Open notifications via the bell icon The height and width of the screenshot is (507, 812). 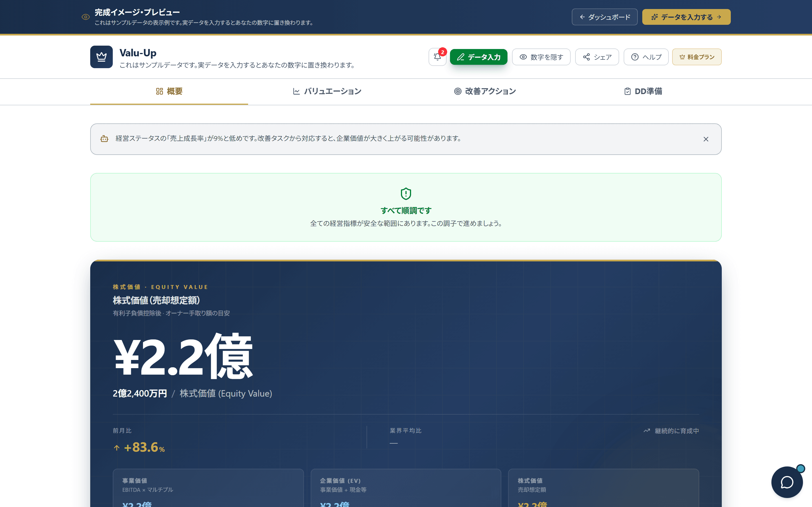(x=437, y=57)
